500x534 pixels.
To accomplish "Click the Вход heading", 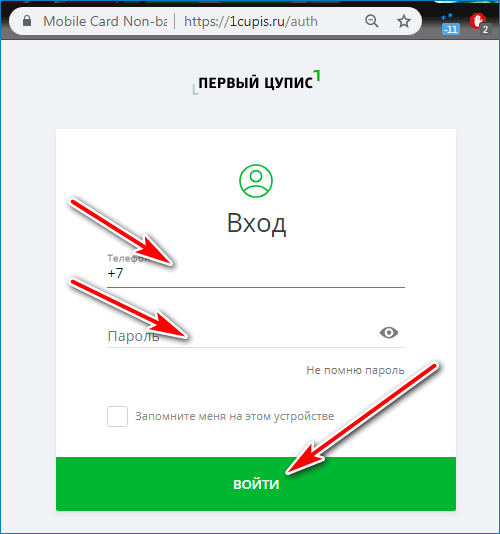I will pos(256,223).
